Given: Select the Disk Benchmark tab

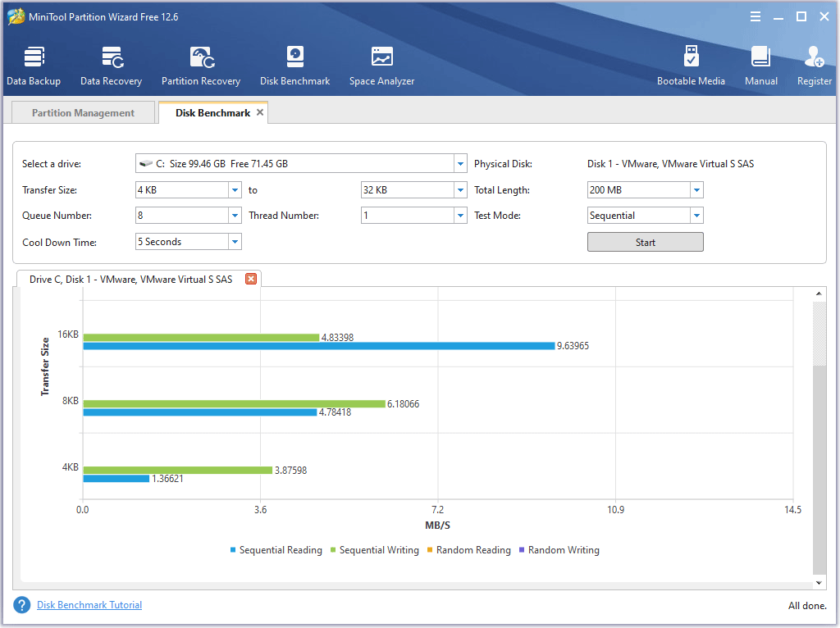Looking at the screenshot, I should [212, 113].
